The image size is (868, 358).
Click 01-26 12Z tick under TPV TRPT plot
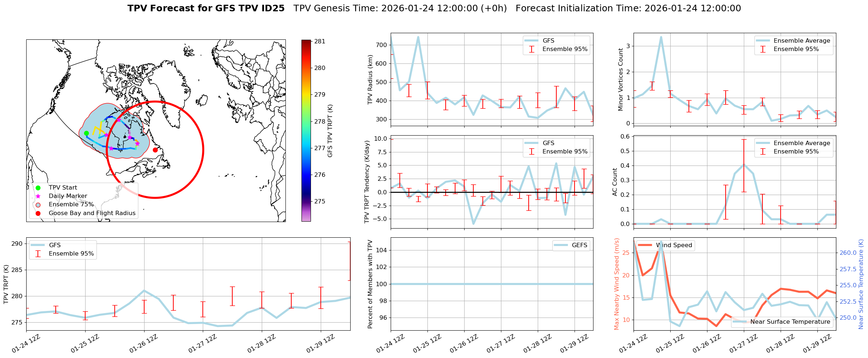point(143,343)
